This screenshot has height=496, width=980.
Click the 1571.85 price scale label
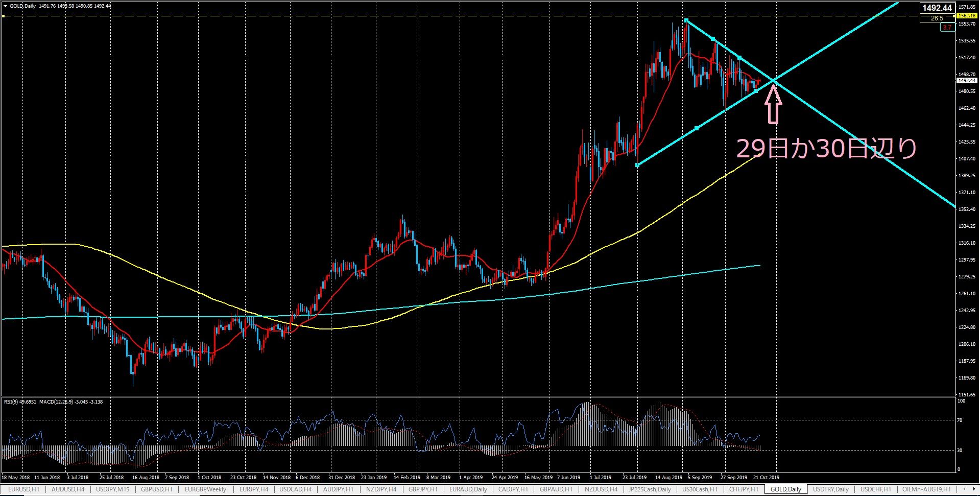coord(968,7)
